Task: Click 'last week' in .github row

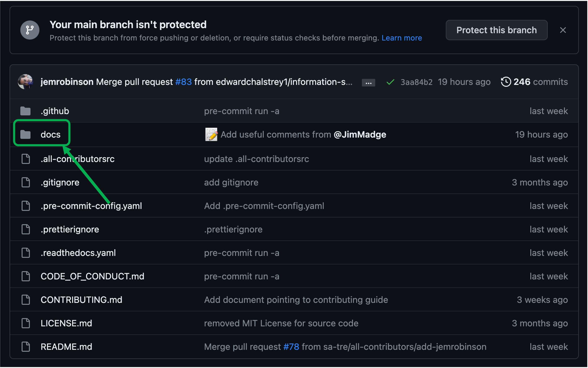Action: point(548,111)
